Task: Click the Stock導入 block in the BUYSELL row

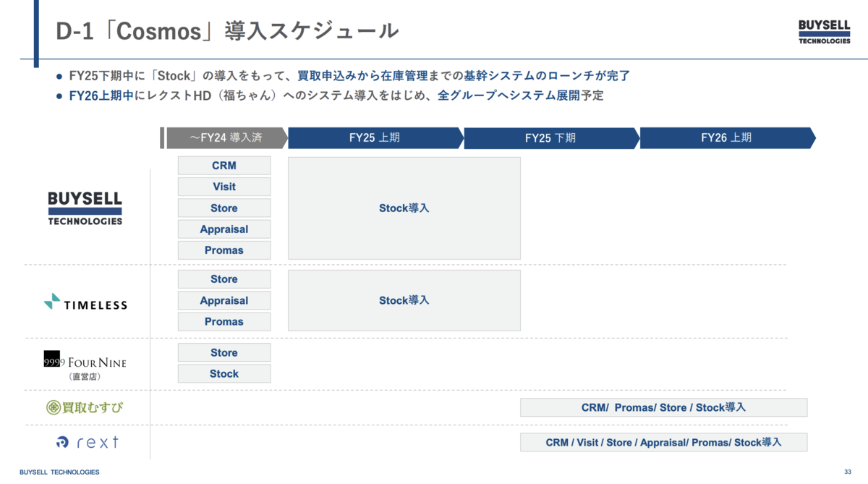Action: coord(404,208)
